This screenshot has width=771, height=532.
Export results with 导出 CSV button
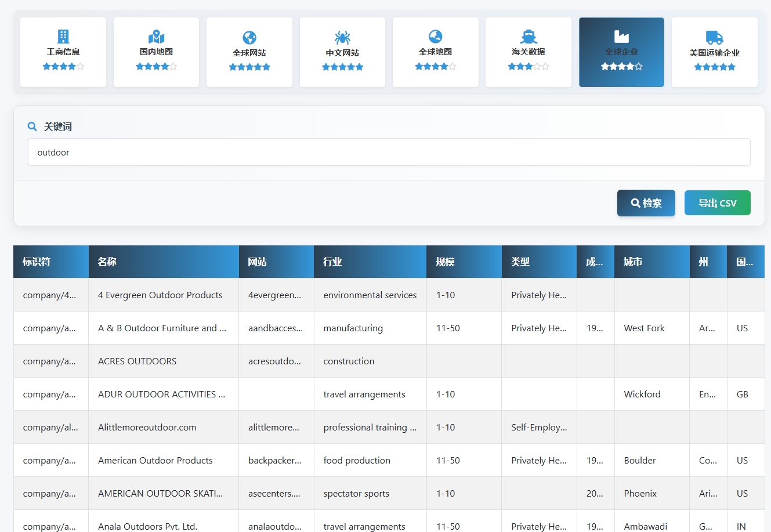tap(718, 203)
